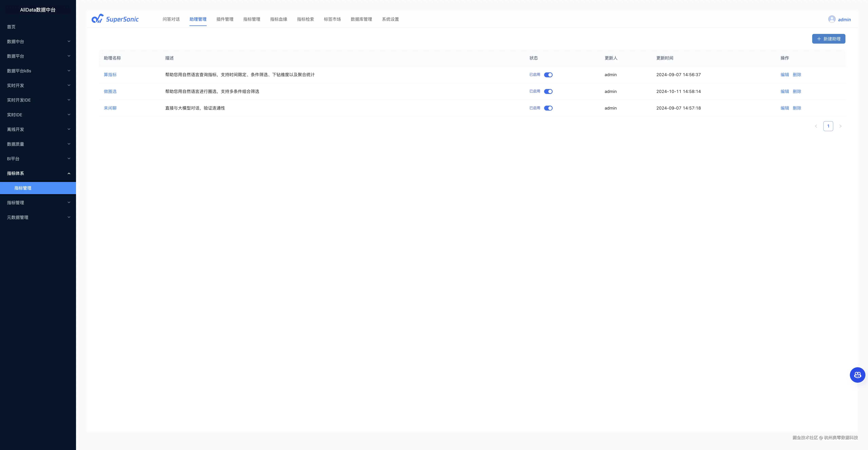Go to next page arrow
Viewport: 868px width, 450px height.
tap(840, 126)
